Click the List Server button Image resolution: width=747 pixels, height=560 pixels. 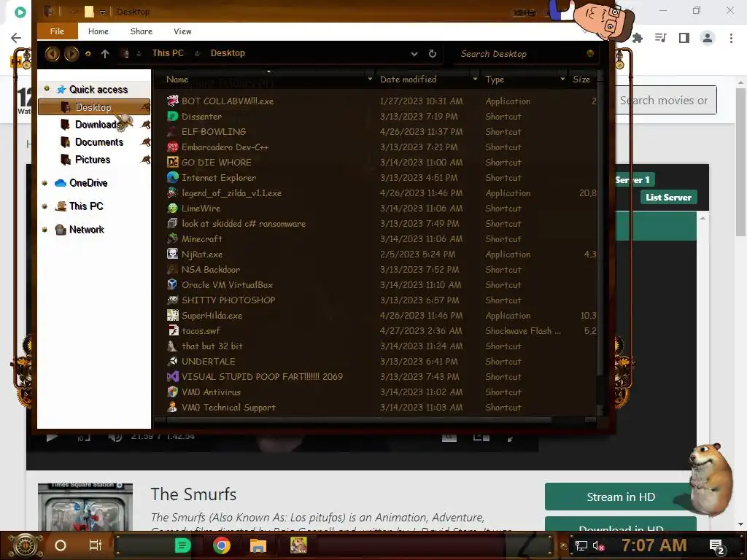pyautogui.click(x=668, y=197)
